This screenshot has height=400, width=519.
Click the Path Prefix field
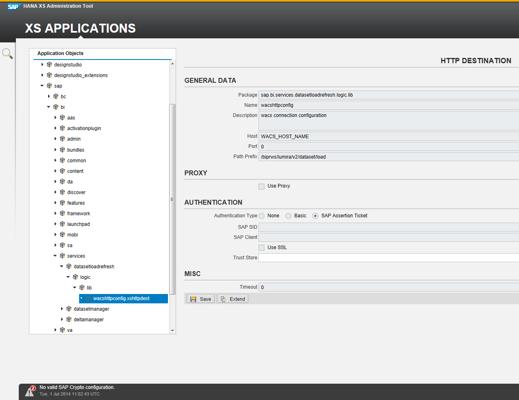coord(389,157)
